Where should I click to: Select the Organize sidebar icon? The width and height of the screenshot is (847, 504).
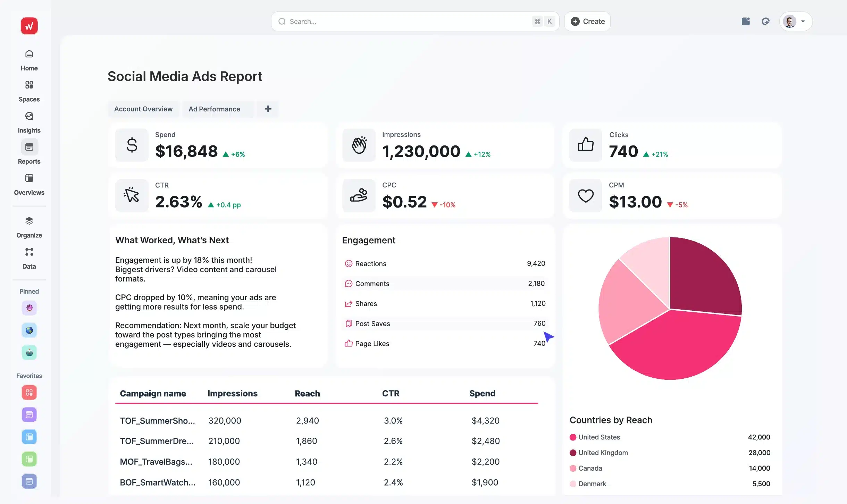pos(29,221)
